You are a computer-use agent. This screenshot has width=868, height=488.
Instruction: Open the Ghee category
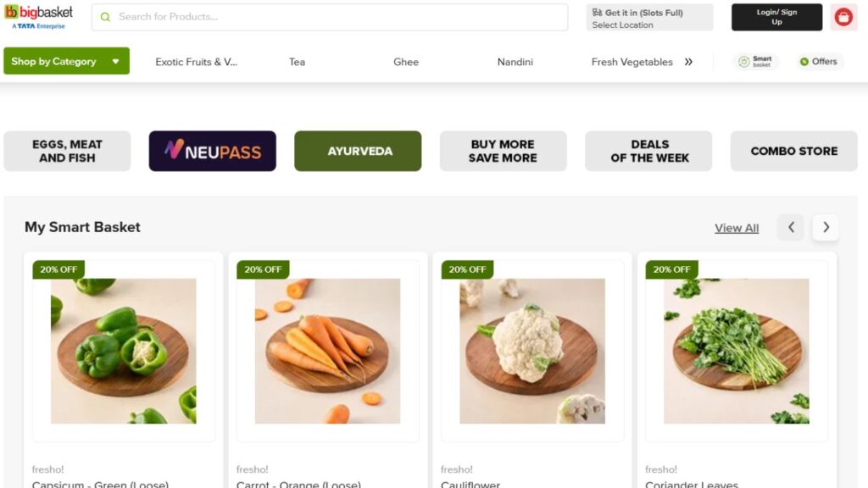(x=406, y=62)
